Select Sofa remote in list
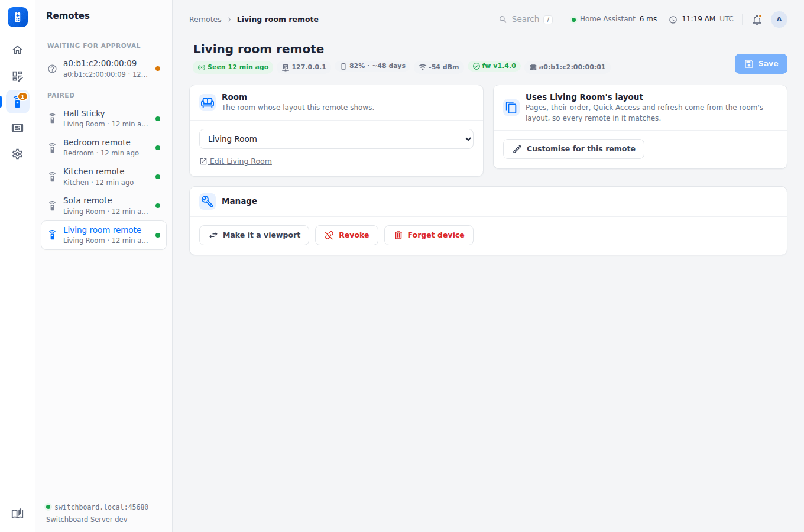Image resolution: width=804 pixels, height=532 pixels. pyautogui.click(x=103, y=206)
